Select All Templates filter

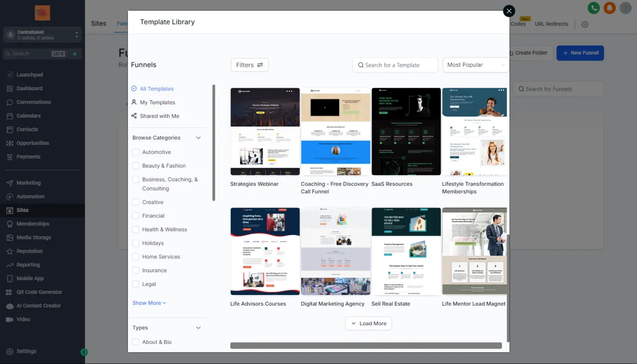[152, 89]
